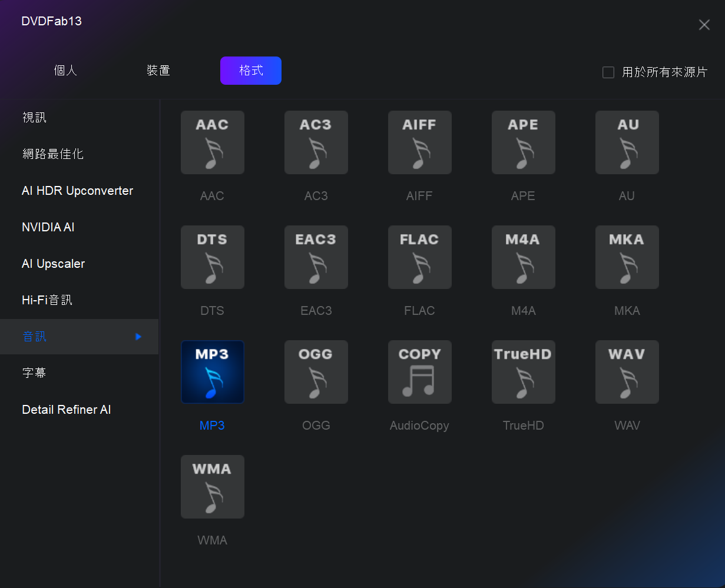Close the DVDFab13 format dialog

[704, 25]
